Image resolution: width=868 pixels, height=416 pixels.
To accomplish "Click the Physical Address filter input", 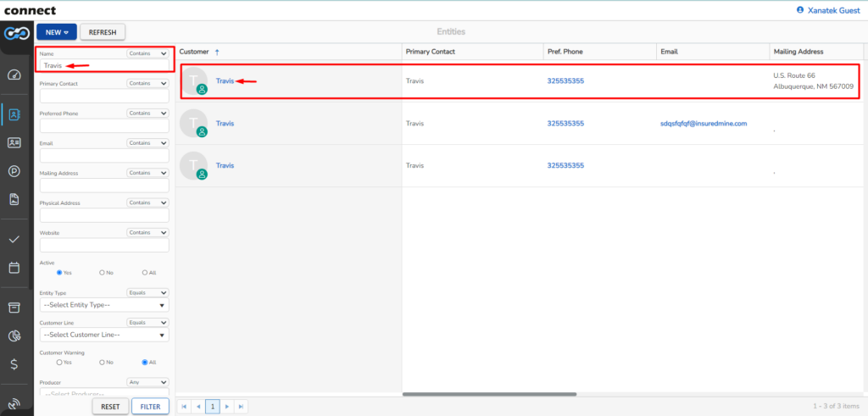I will [x=104, y=215].
